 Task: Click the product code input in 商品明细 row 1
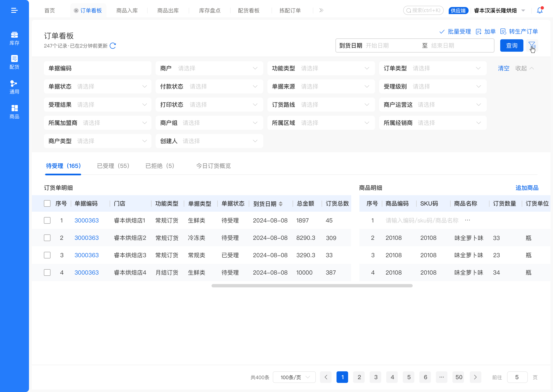click(x=422, y=220)
